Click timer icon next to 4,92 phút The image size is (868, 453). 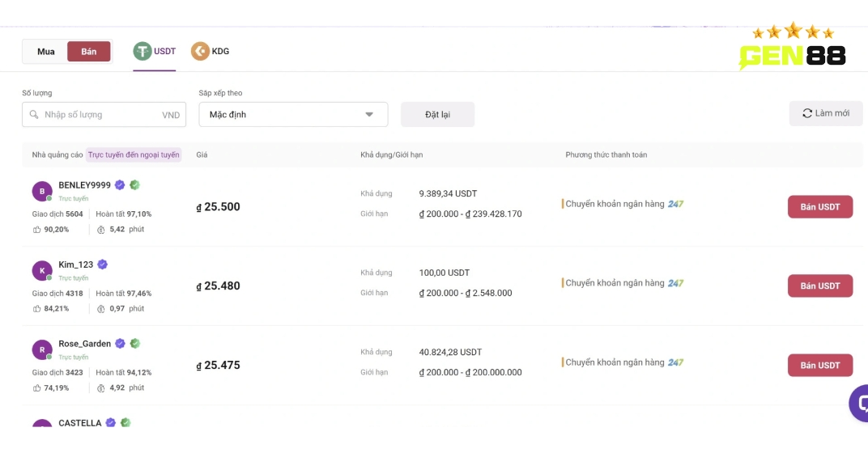click(x=100, y=388)
